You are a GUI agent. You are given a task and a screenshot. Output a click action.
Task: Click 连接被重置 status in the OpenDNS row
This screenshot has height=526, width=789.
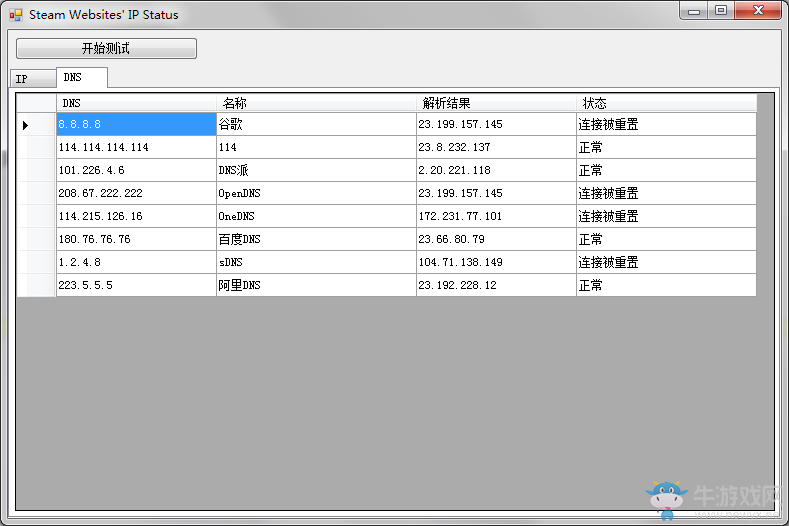point(667,193)
